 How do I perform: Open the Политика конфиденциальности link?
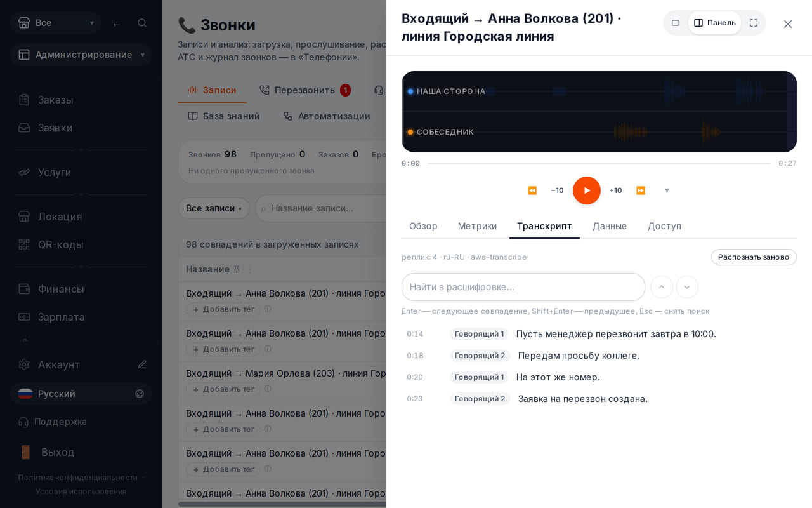click(77, 478)
